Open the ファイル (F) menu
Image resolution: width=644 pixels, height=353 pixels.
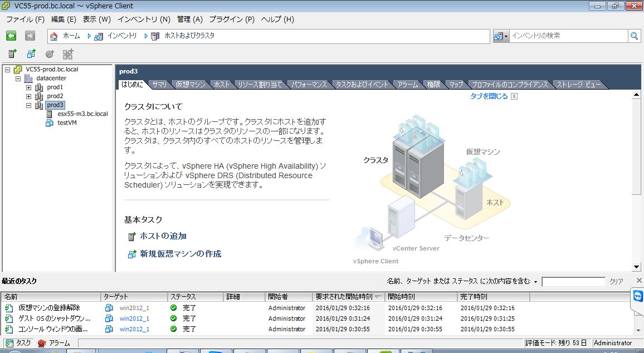click(25, 19)
